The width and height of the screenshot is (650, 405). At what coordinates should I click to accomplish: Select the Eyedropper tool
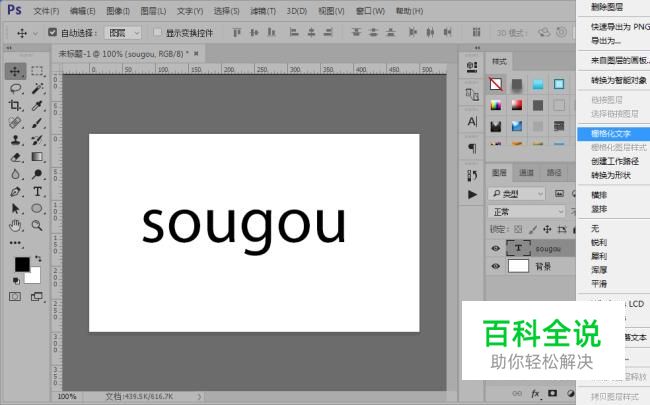(x=37, y=105)
